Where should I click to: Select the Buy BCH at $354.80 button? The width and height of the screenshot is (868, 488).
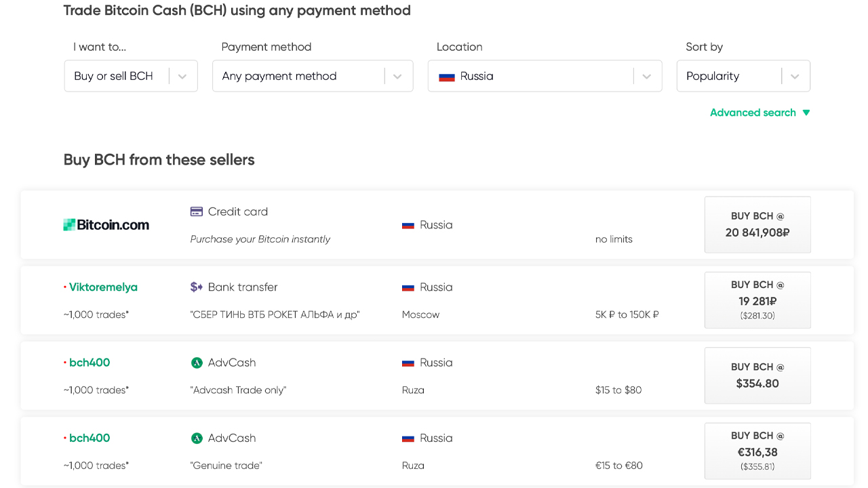757,375
